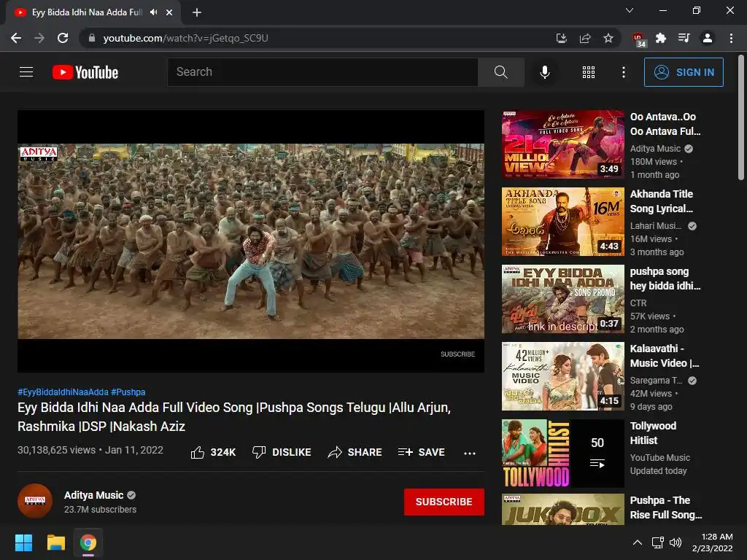Click the browser forward arrow
Viewport: 747px width, 560px height.
[39, 38]
